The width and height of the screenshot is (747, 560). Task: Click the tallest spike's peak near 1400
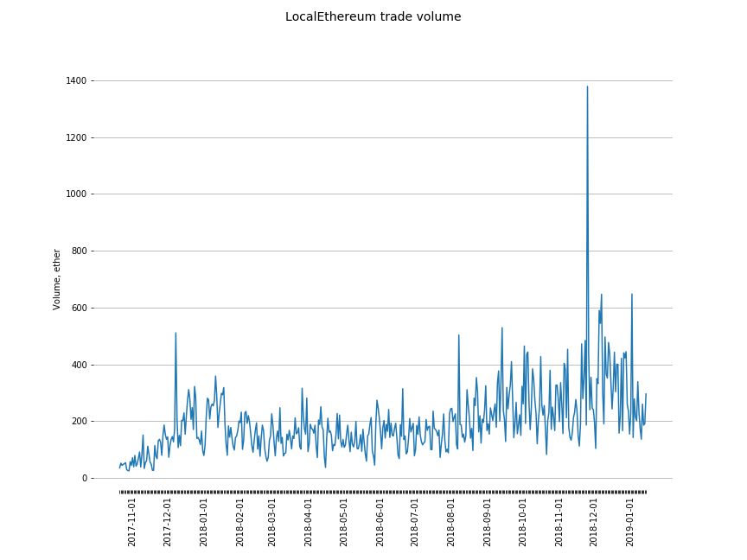click(x=587, y=86)
